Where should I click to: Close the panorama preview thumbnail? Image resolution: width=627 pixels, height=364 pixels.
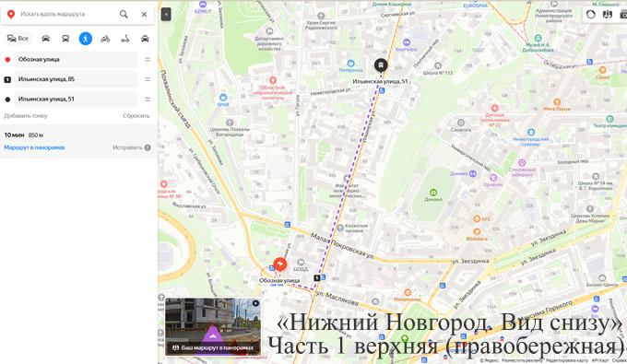pos(255,303)
